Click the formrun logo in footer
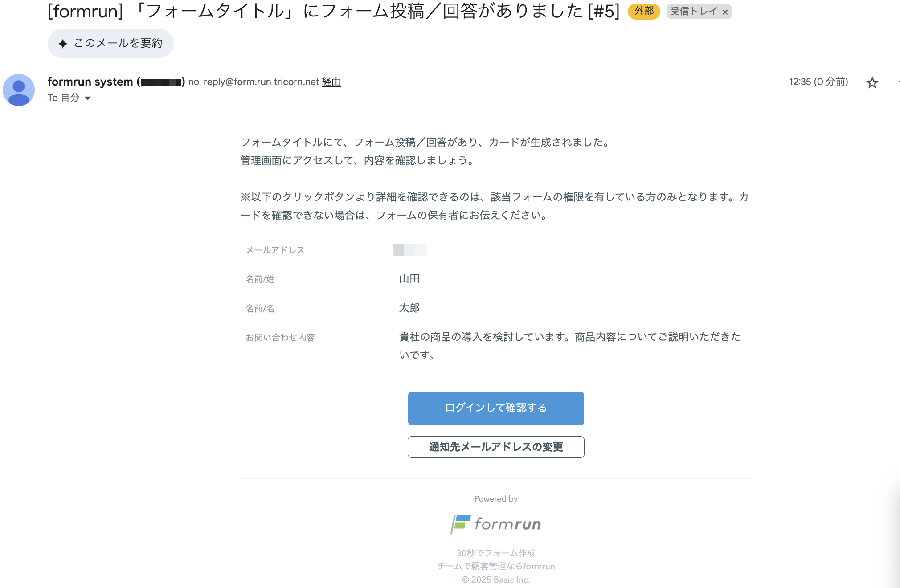 point(496,524)
